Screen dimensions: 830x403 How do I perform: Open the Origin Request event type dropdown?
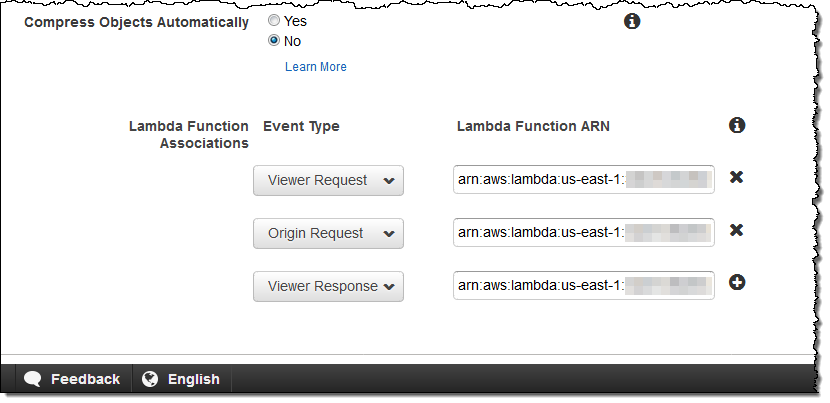(x=328, y=233)
